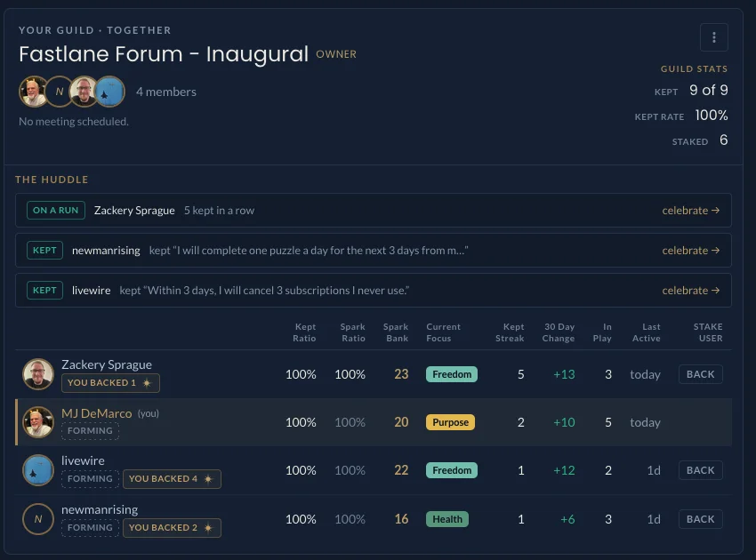
Task: Click the '4 members' count
Action: [165, 92]
